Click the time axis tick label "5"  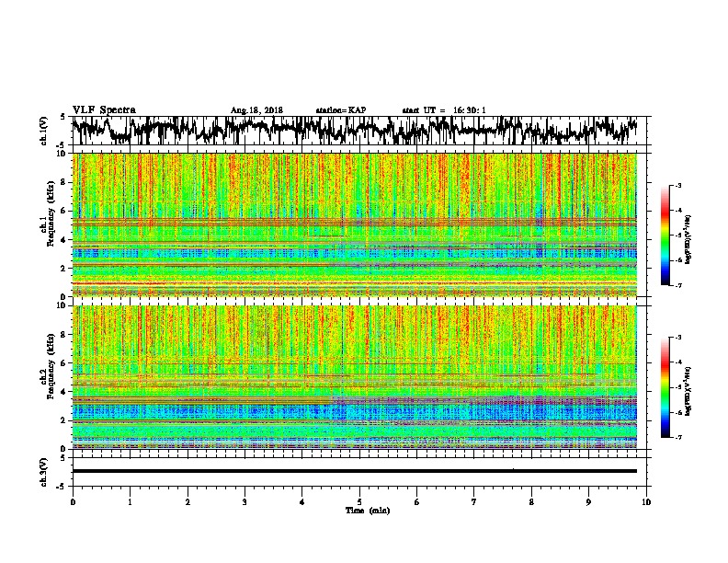tap(359, 502)
